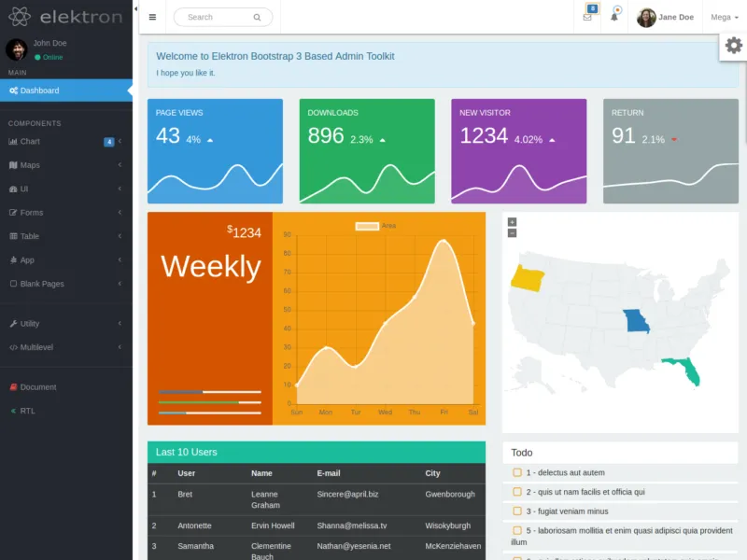Open the Document sidebar item
The width and height of the screenshot is (747, 560).
point(37,386)
